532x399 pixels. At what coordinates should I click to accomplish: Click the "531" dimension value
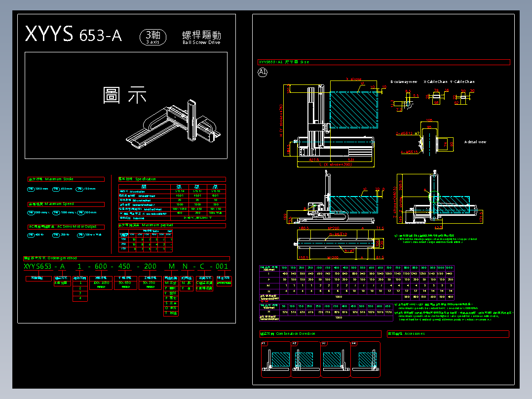tap(351, 160)
